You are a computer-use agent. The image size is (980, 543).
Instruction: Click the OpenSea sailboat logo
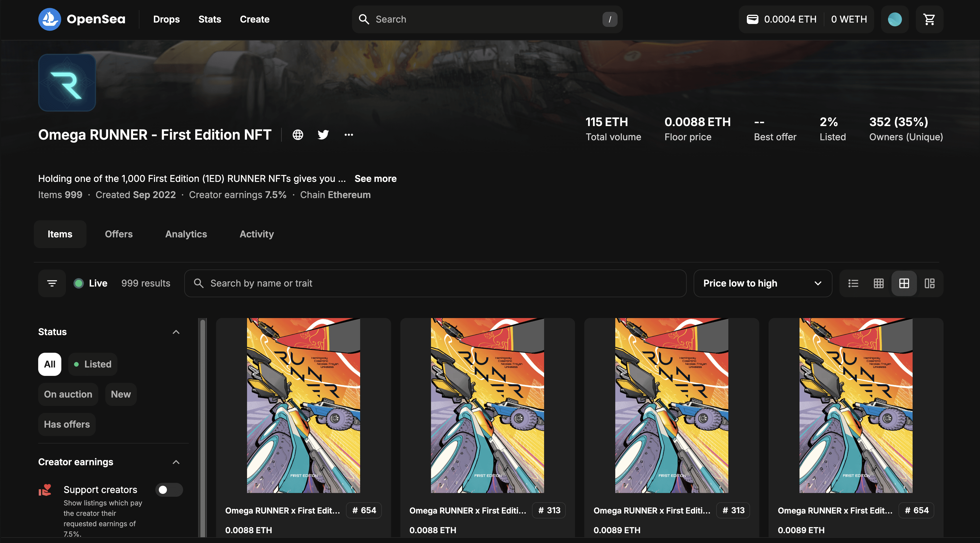pos(49,19)
